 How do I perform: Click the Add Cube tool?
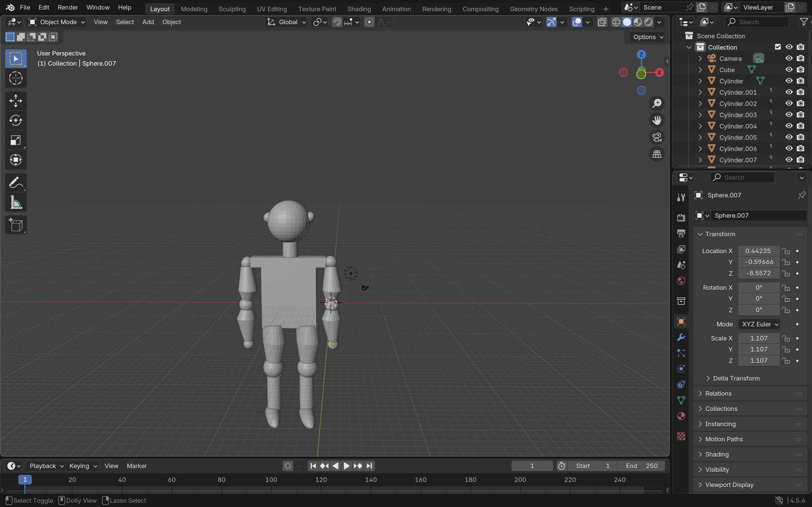[x=16, y=225]
